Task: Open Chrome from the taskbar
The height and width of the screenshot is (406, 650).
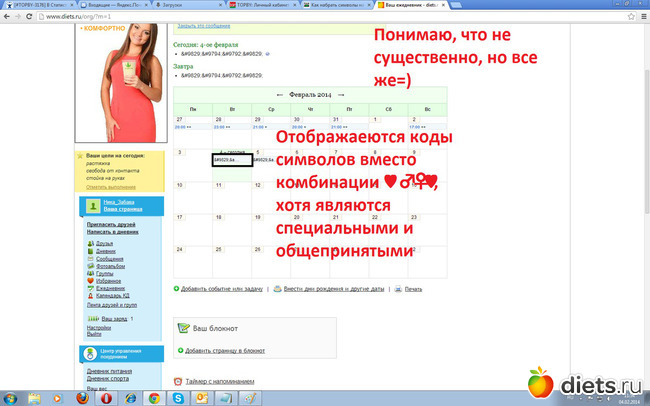Action: 152,398
